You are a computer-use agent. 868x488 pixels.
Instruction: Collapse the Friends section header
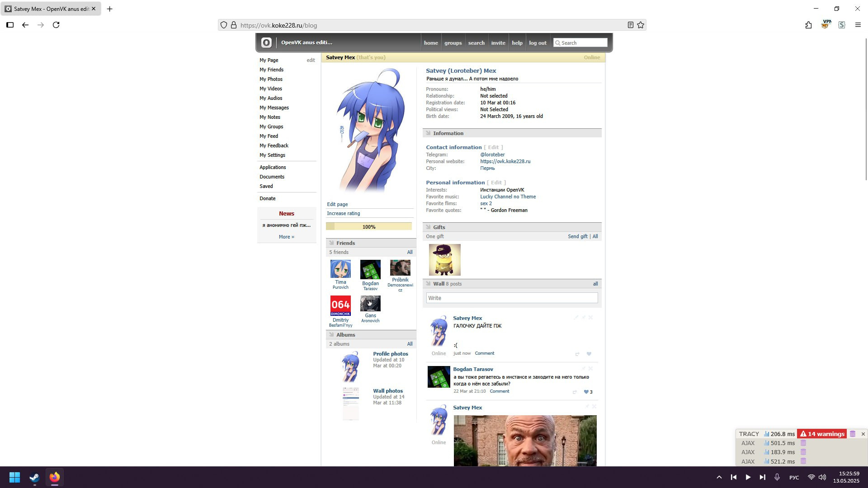click(x=371, y=243)
